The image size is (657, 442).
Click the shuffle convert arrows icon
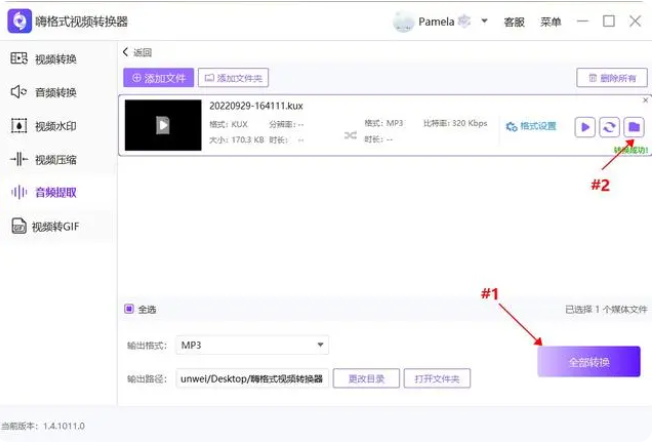(x=350, y=135)
